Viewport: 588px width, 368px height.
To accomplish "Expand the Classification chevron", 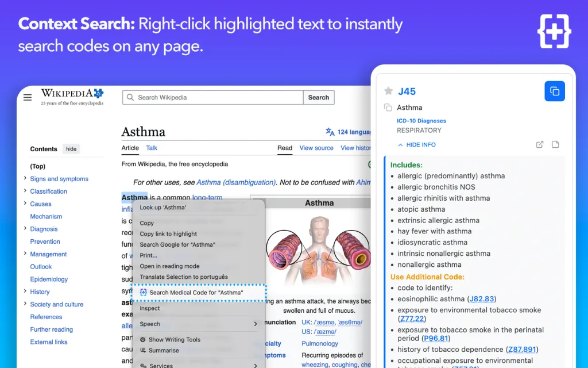I will 25,191.
